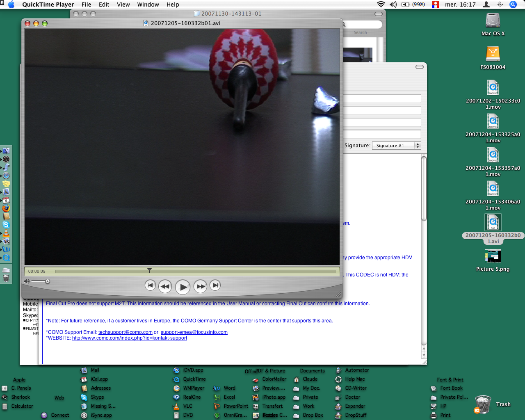The width and height of the screenshot is (525, 420).
Task: Open Skype from the left dock
Action: click(6, 225)
